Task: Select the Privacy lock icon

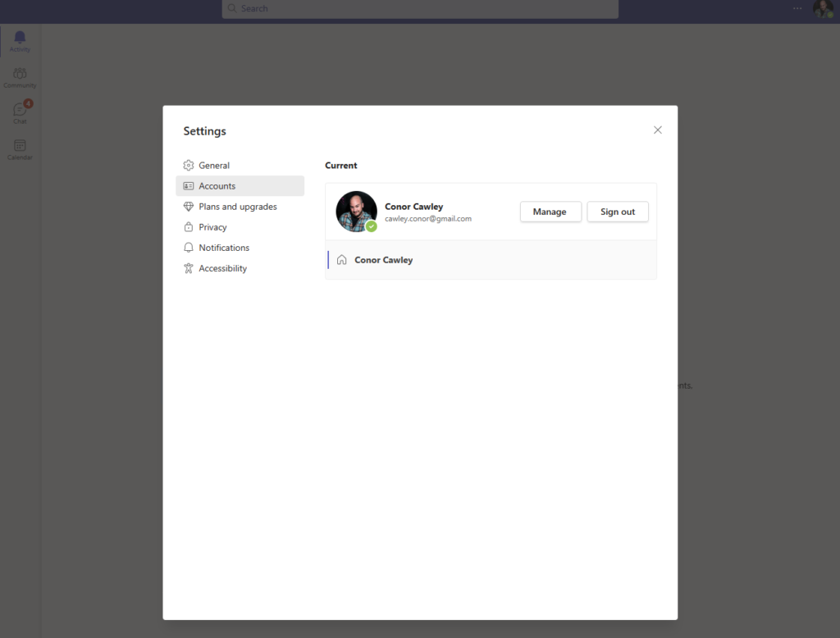Action: (189, 227)
